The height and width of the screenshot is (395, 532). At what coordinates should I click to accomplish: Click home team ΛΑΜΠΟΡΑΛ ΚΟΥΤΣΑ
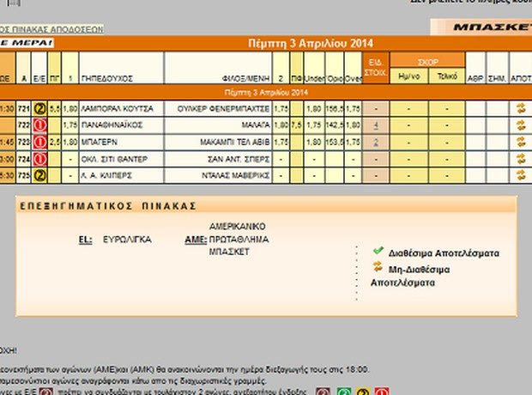click(118, 109)
